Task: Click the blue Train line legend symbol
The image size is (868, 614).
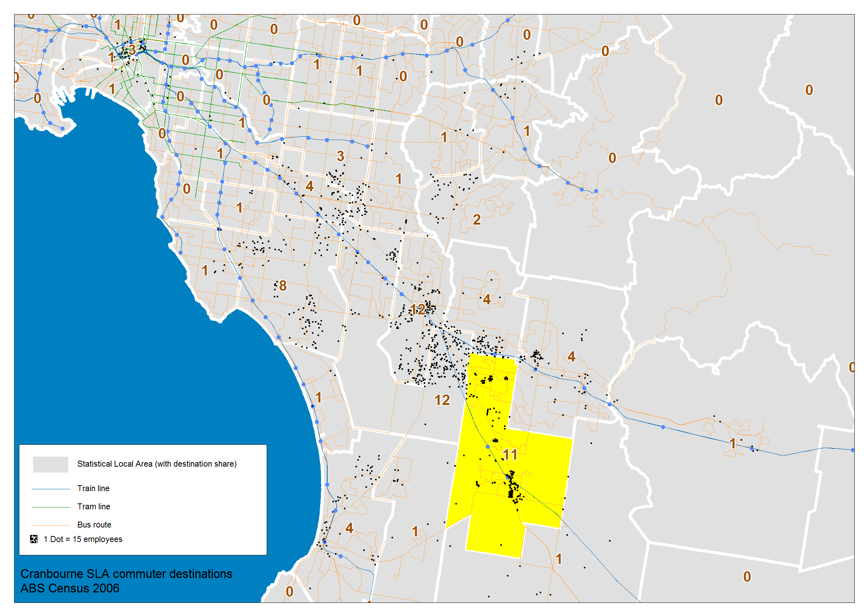Action: coord(51,489)
